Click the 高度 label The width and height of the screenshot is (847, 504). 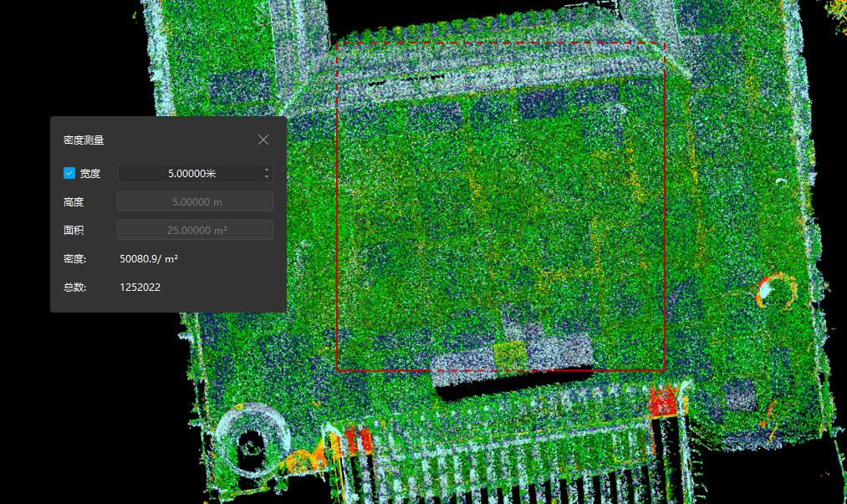click(74, 202)
